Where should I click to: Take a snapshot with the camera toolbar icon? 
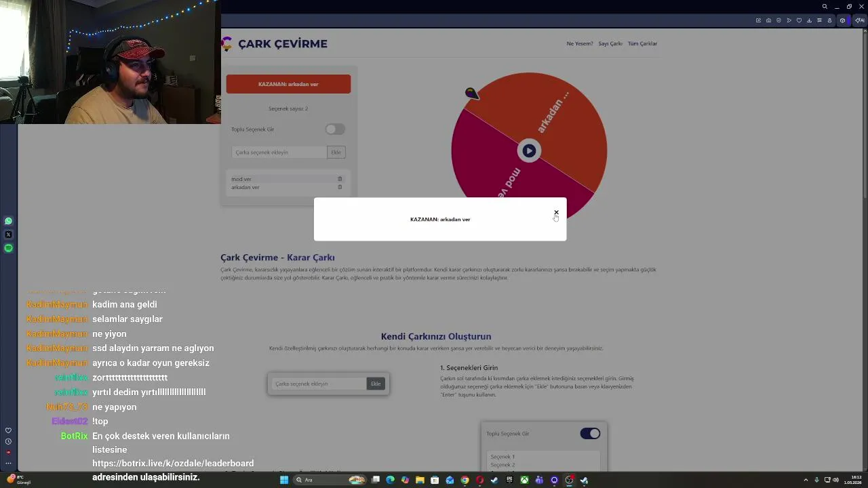[768, 20]
